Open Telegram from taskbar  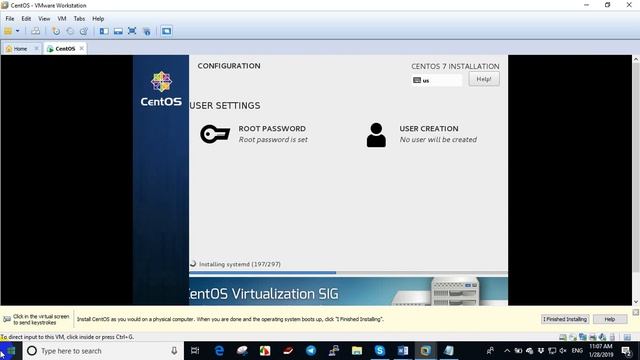[x=311, y=351]
